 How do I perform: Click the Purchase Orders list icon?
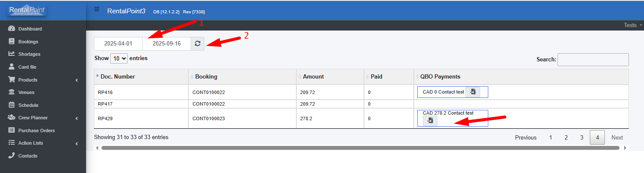12,131
